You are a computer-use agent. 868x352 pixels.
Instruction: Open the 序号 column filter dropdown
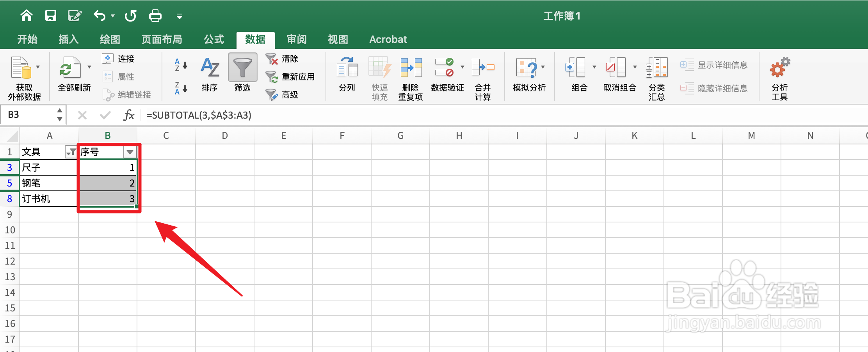[x=130, y=152]
